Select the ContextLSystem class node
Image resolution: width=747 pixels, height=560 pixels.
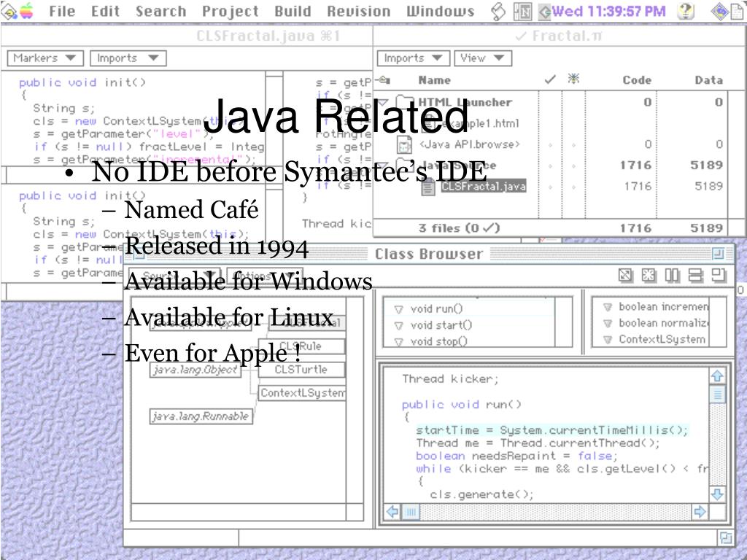pyautogui.click(x=302, y=393)
